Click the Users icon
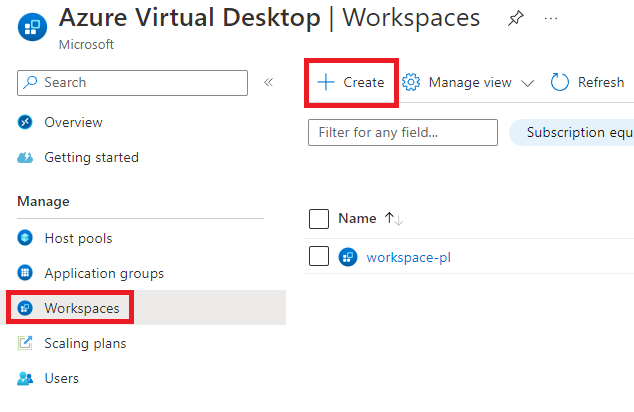The height and width of the screenshot is (412, 634). click(x=25, y=378)
